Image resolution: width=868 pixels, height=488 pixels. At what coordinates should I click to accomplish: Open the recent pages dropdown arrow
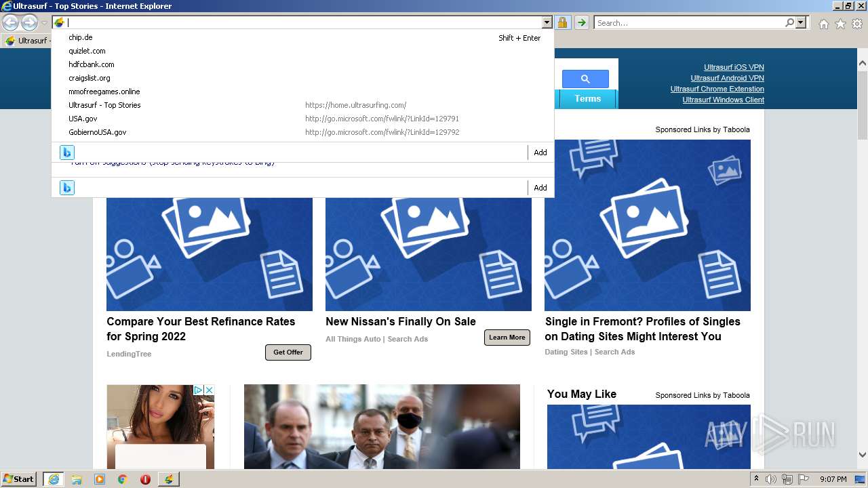pyautogui.click(x=45, y=23)
